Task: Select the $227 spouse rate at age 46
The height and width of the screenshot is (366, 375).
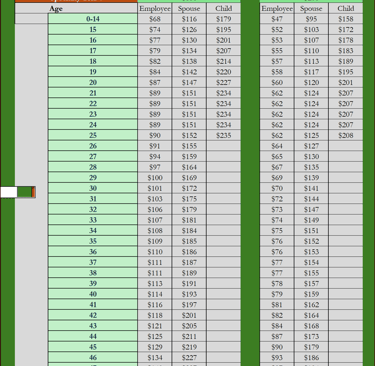Action: [x=189, y=358]
